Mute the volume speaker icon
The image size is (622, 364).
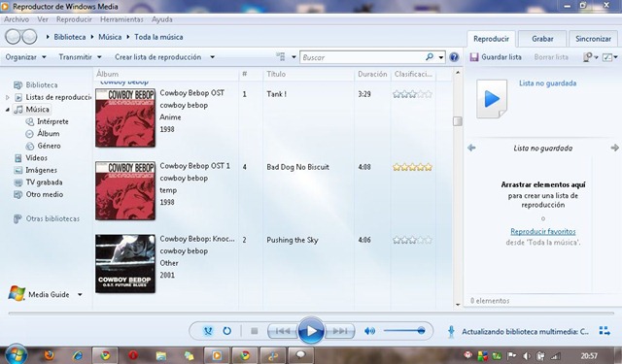click(369, 331)
